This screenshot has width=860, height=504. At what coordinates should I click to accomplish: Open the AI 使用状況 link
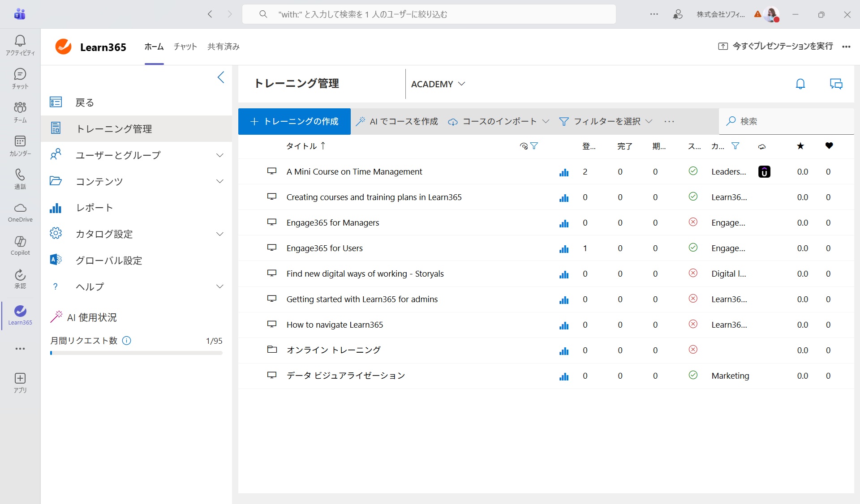pos(84,317)
